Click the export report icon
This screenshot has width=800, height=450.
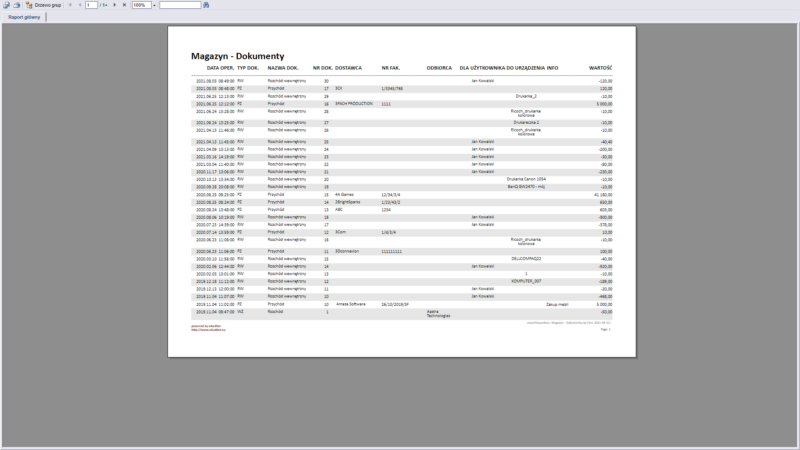click(x=7, y=5)
